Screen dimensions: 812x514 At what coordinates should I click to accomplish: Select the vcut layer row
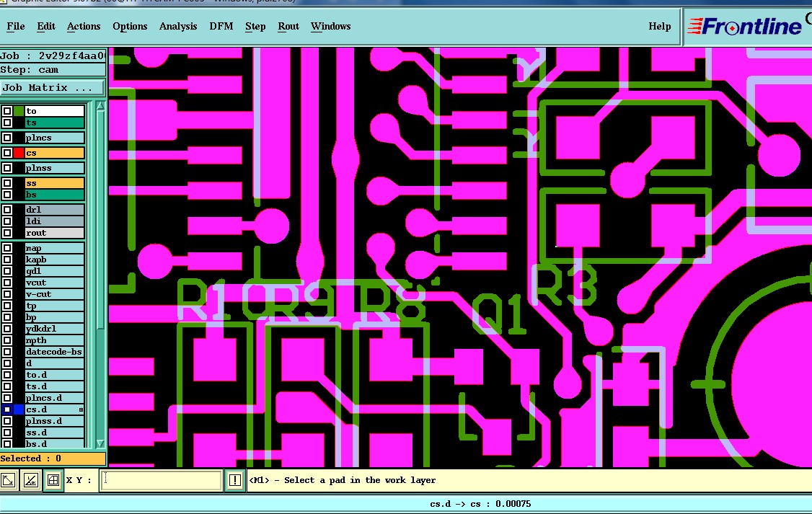click(54, 283)
